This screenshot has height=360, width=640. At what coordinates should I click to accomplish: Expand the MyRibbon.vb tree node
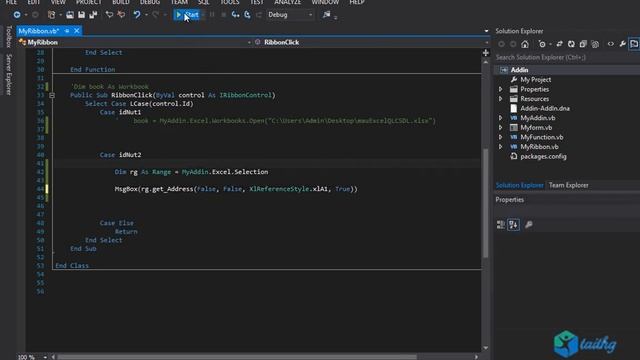click(500, 147)
